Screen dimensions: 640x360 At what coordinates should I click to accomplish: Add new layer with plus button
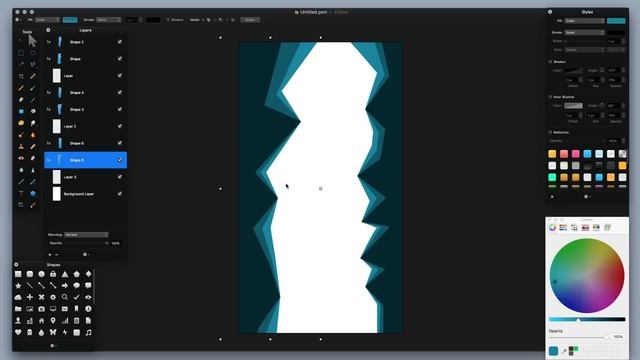[x=50, y=254]
